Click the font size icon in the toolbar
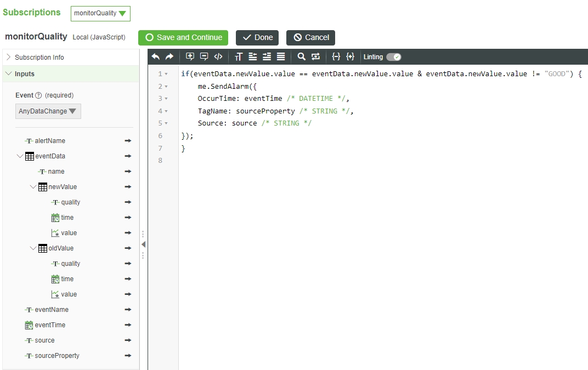Viewport: 588px width, 370px height. click(x=238, y=56)
